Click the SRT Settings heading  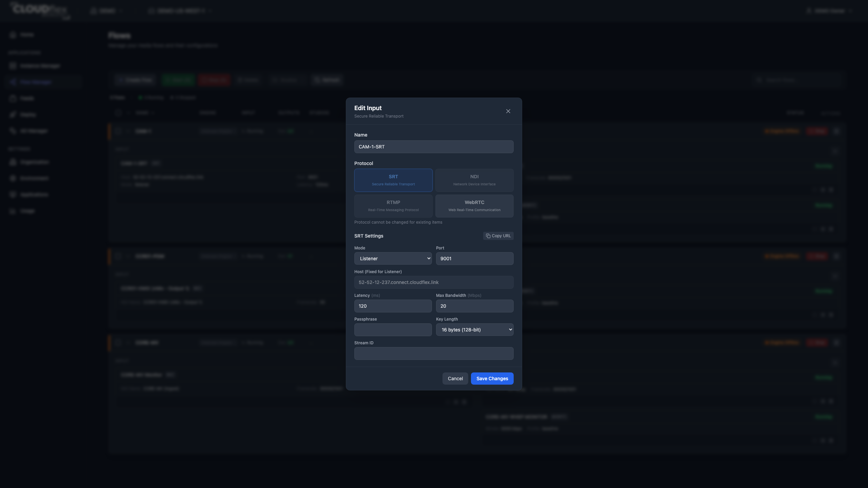tap(369, 236)
